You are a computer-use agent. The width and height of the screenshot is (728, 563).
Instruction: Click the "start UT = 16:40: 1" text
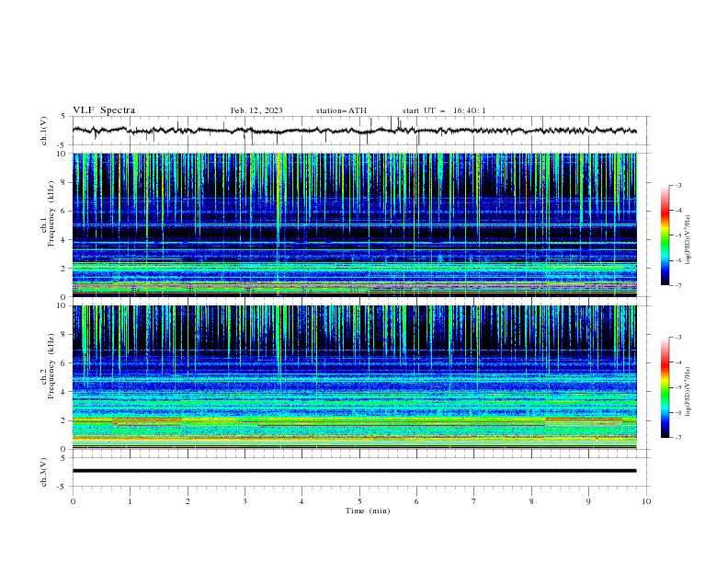(x=444, y=110)
